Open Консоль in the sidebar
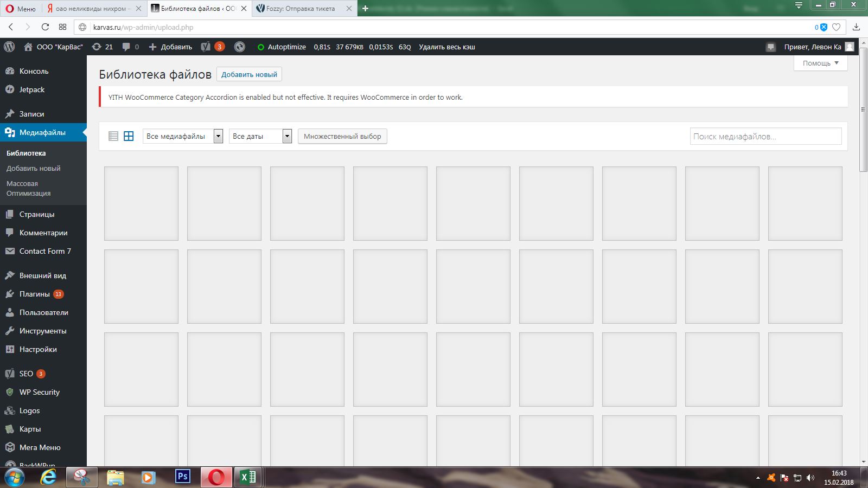 (x=43, y=71)
